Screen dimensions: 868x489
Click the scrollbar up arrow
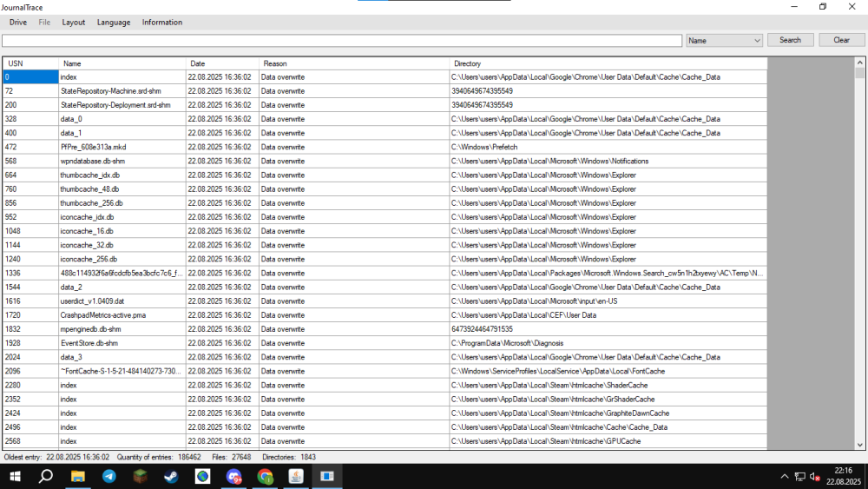(x=859, y=62)
